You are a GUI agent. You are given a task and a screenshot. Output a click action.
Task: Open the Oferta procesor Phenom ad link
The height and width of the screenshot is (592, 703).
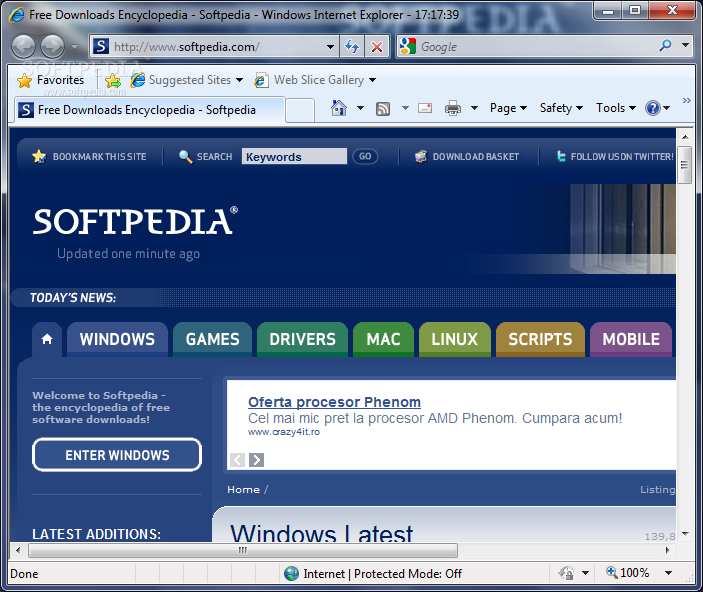(334, 402)
